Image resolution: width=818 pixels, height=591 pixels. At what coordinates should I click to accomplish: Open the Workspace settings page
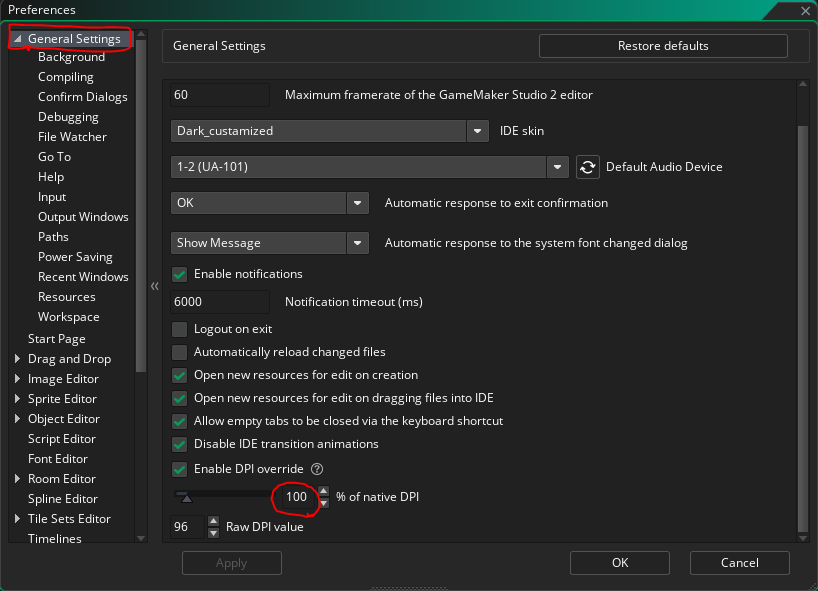click(69, 317)
